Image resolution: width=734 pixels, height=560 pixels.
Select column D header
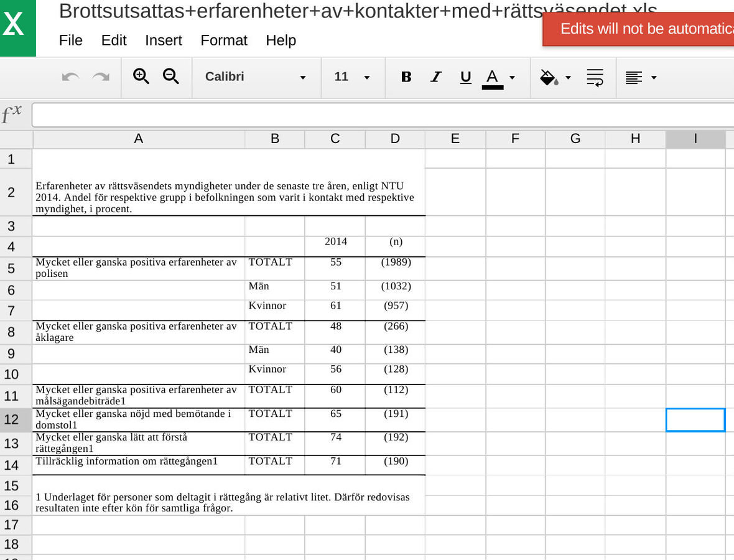tap(395, 139)
